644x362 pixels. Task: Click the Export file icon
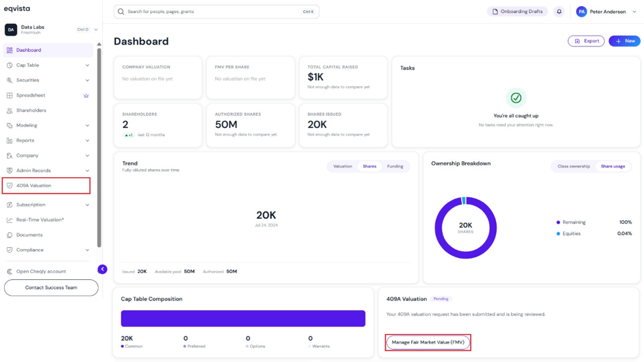pos(577,41)
